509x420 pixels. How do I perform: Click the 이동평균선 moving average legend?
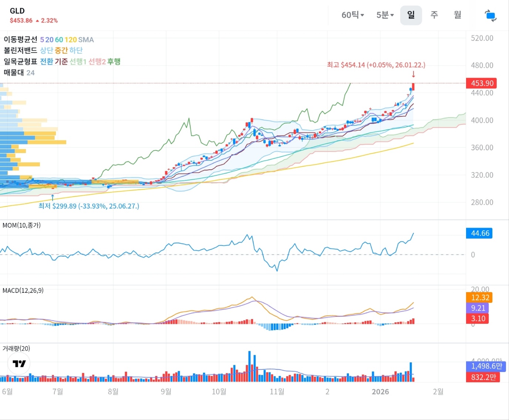coord(20,40)
